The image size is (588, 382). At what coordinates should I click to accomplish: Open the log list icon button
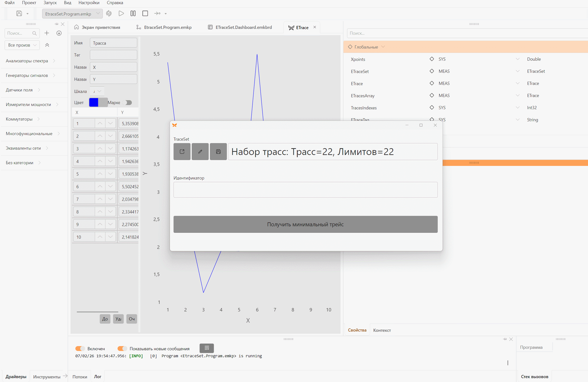coord(207,348)
